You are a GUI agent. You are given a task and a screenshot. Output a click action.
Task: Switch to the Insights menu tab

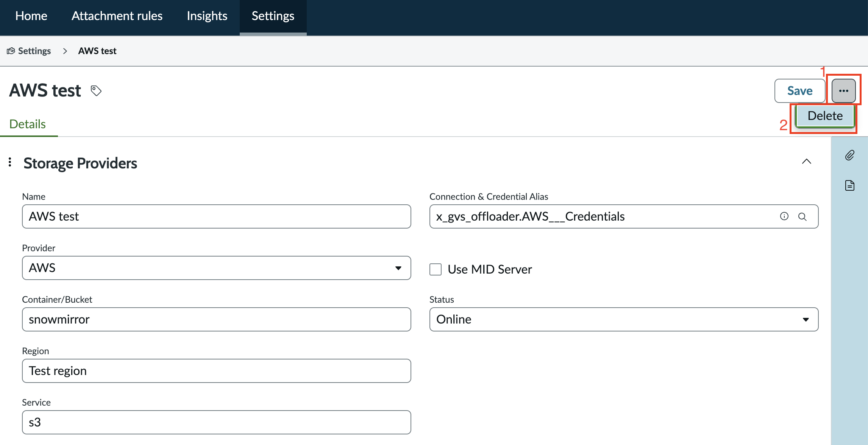tap(207, 16)
